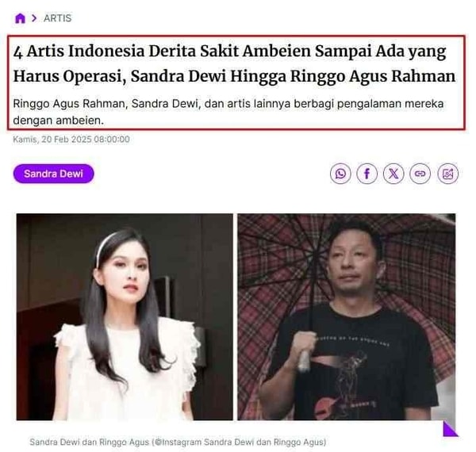Share article on Facebook
The height and width of the screenshot is (452, 476).
(367, 174)
